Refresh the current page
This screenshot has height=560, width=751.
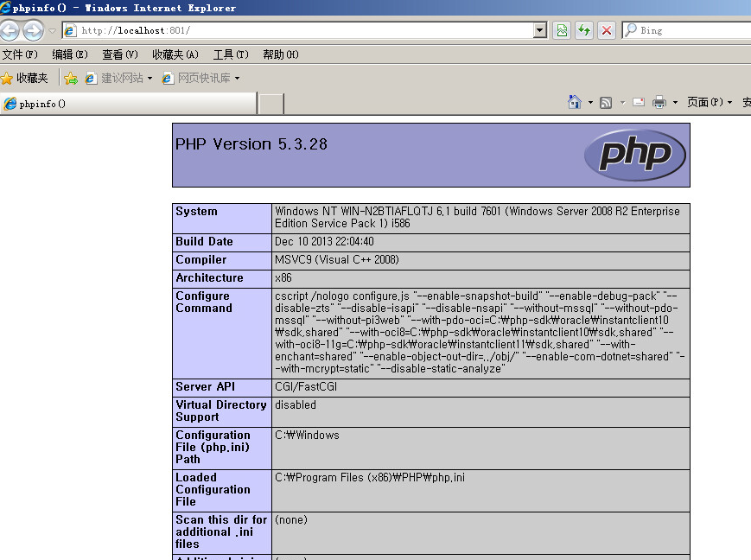[x=584, y=30]
